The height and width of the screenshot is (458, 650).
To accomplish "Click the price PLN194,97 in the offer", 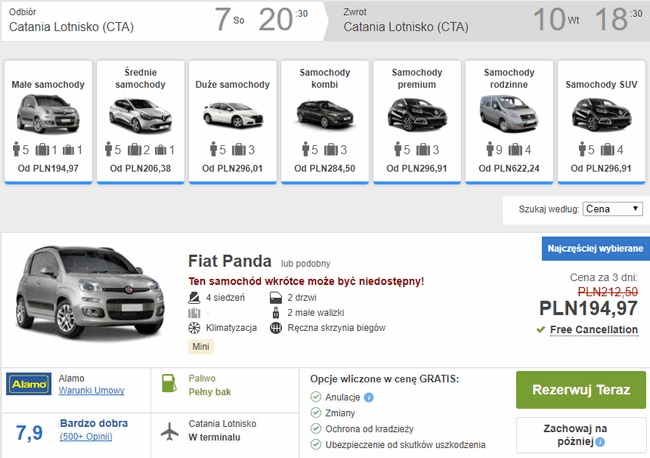I will click(588, 309).
